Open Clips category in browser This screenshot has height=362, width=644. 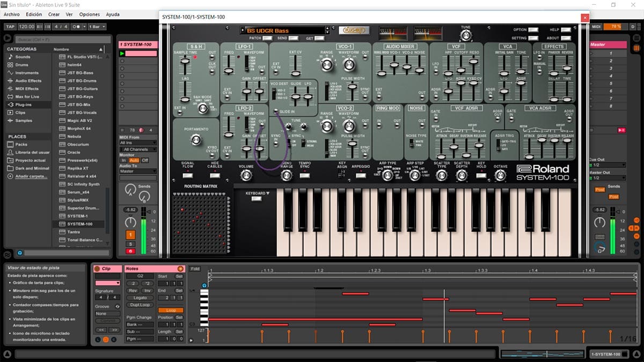click(x=20, y=113)
